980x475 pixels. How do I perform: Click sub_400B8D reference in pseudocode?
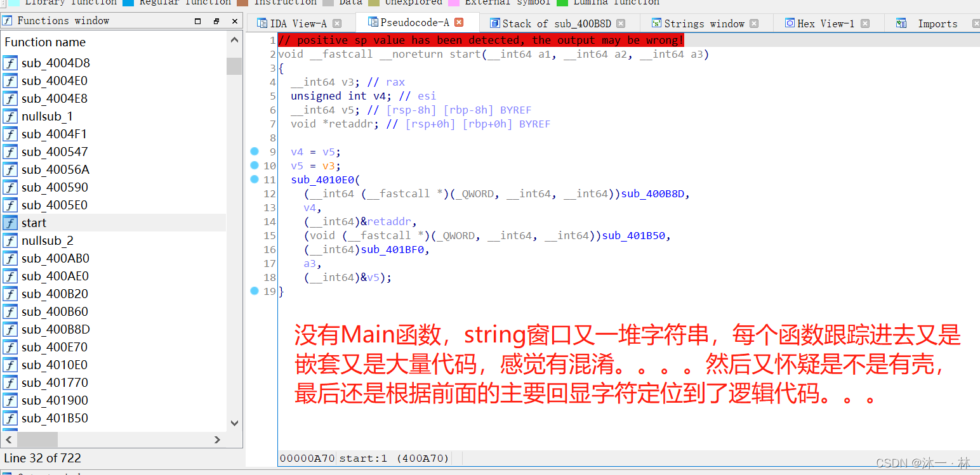tap(652, 193)
